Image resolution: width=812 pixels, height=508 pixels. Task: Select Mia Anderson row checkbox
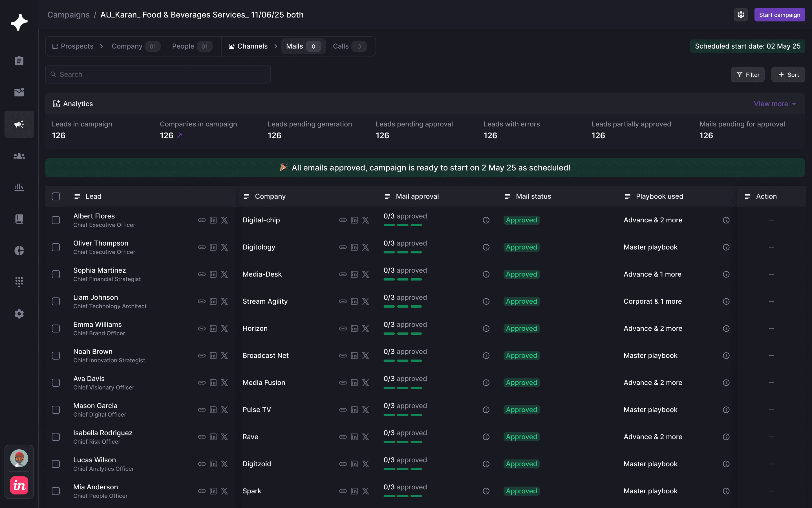56,491
